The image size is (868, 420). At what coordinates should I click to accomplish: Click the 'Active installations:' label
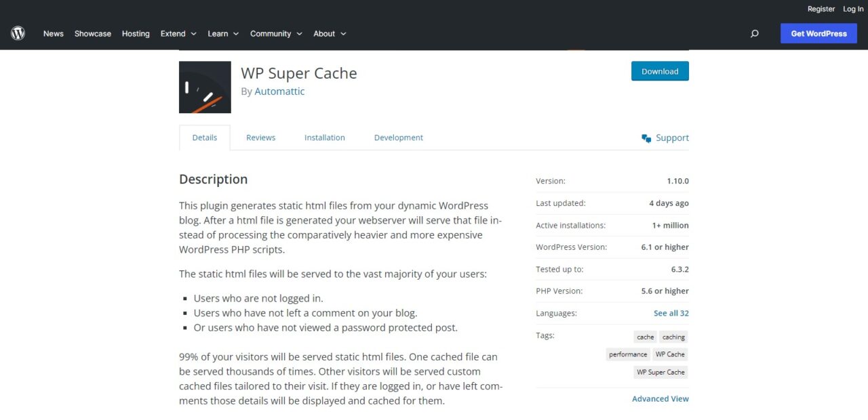[571, 225]
